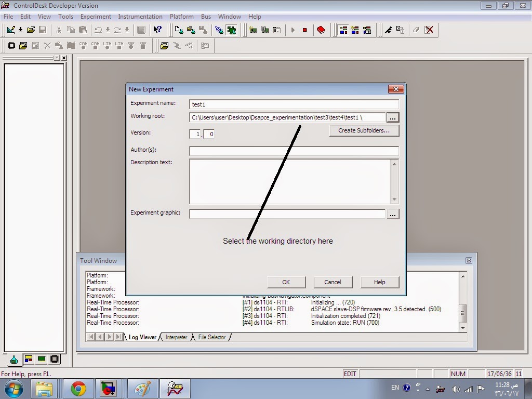Stop the simulation

pyautogui.click(x=305, y=30)
